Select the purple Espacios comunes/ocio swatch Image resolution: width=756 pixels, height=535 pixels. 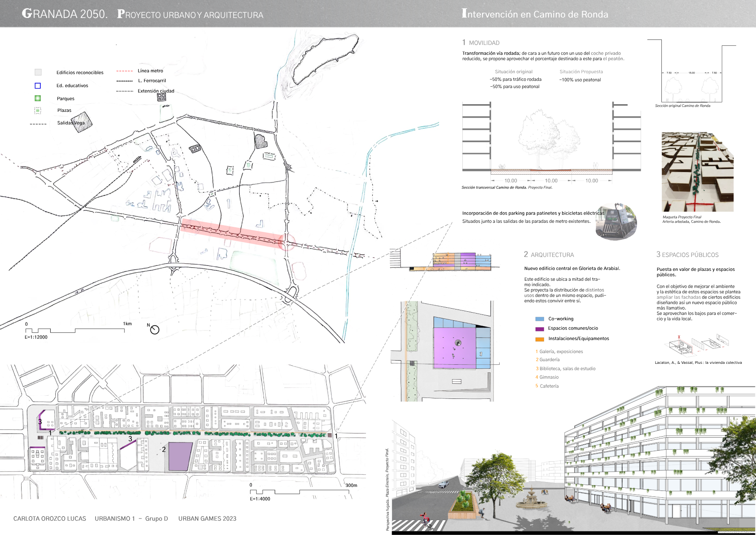(x=540, y=329)
